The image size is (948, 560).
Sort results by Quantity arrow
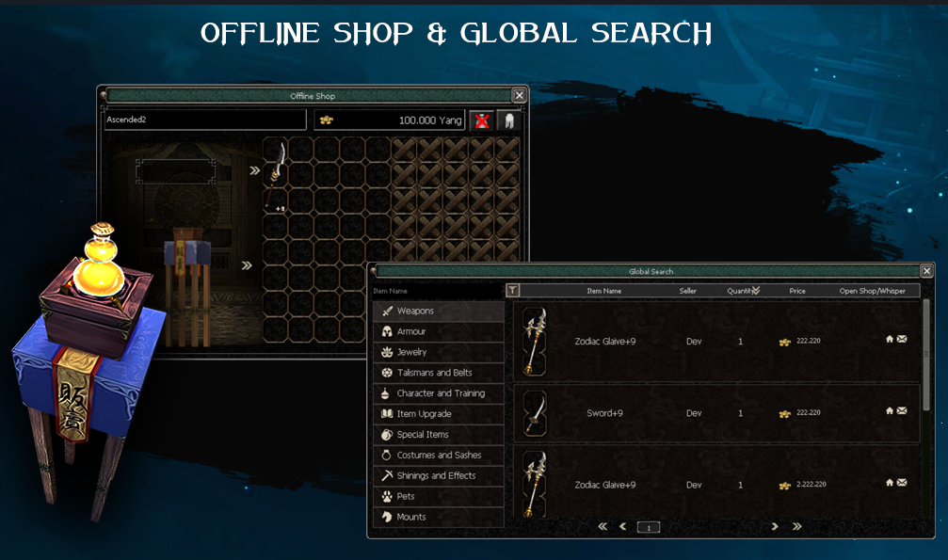click(756, 291)
